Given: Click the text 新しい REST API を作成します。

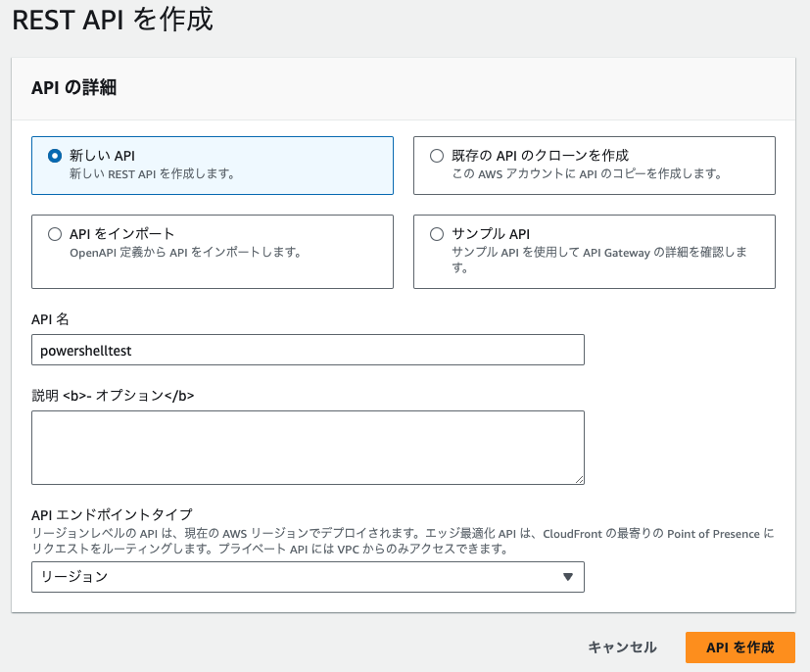Looking at the screenshot, I should (x=153, y=174).
